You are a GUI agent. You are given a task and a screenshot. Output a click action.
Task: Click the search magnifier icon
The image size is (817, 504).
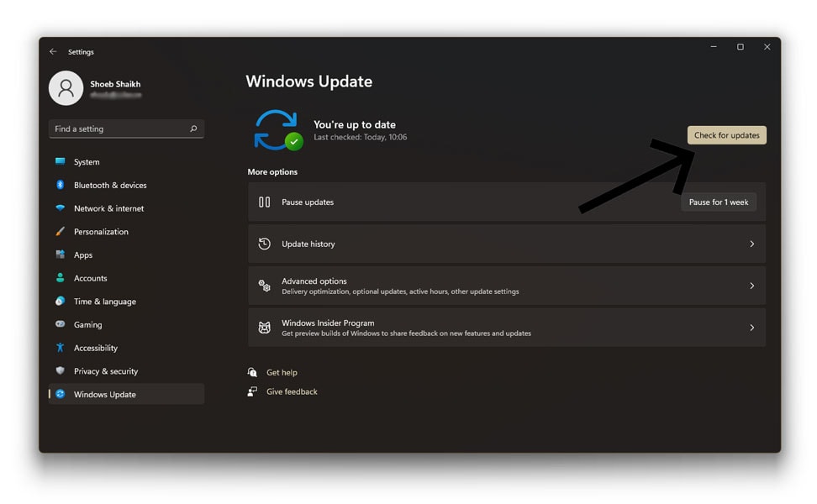click(193, 129)
